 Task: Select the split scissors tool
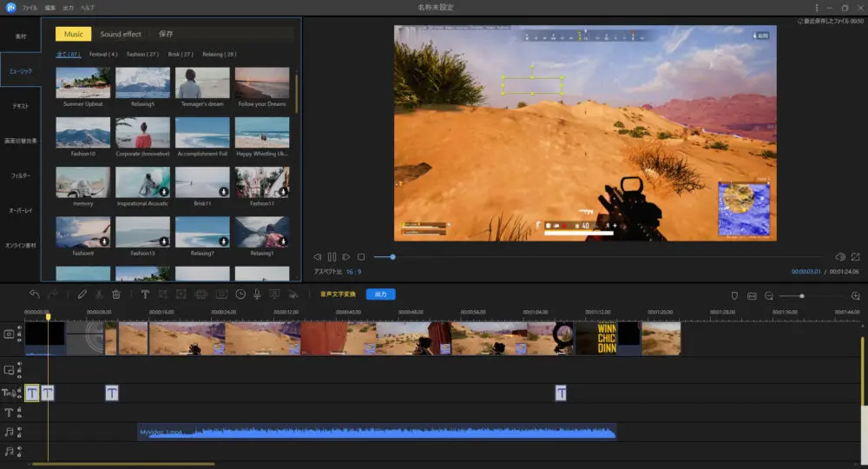(x=99, y=294)
